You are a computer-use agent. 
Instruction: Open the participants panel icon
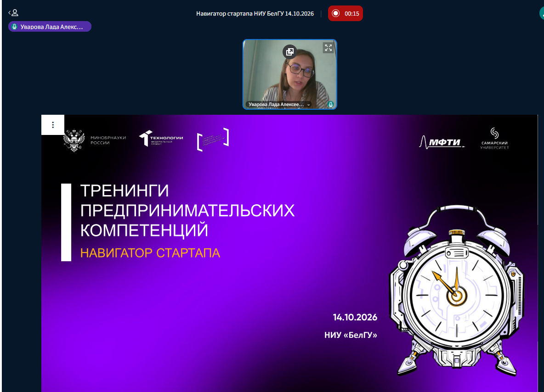[13, 13]
